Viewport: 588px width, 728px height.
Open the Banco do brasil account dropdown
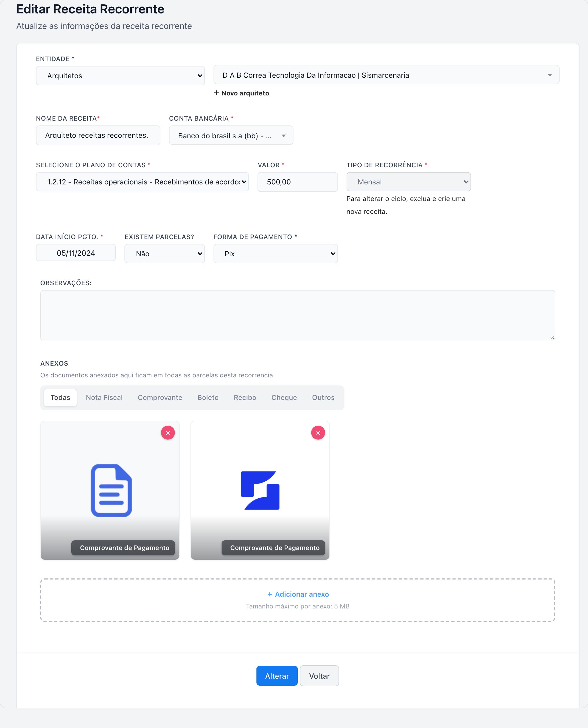231,135
